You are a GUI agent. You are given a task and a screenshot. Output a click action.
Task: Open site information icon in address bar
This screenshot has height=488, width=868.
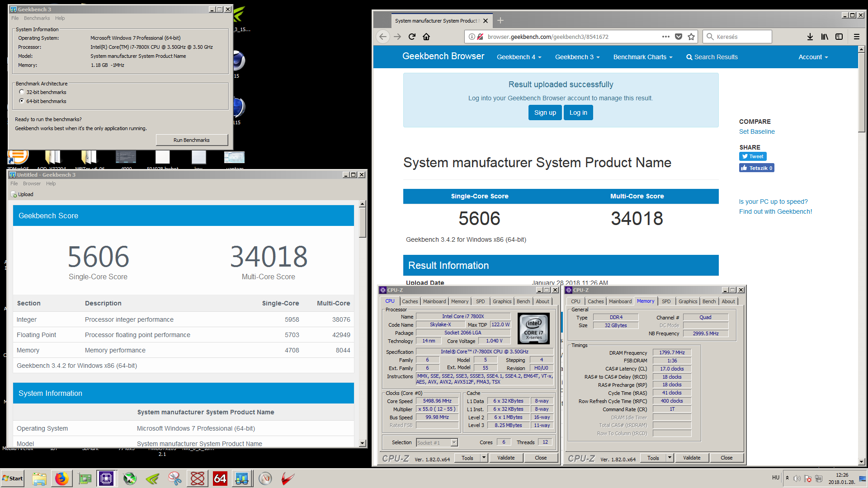click(472, 37)
